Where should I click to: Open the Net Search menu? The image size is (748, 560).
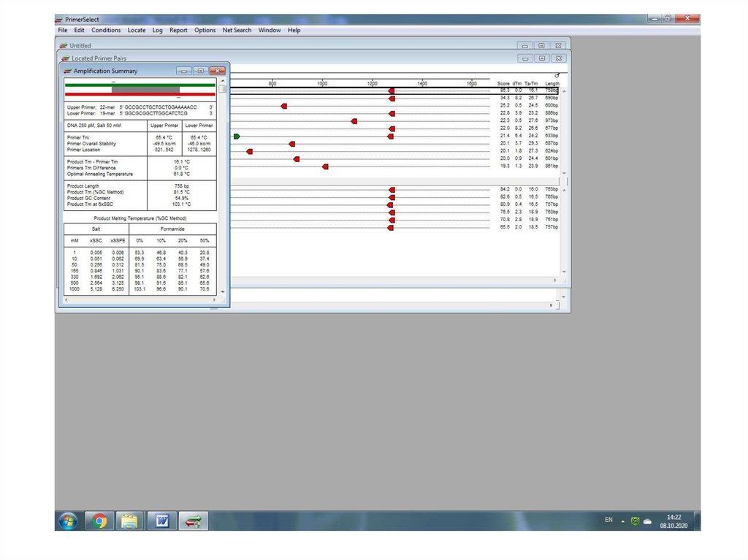[x=237, y=30]
